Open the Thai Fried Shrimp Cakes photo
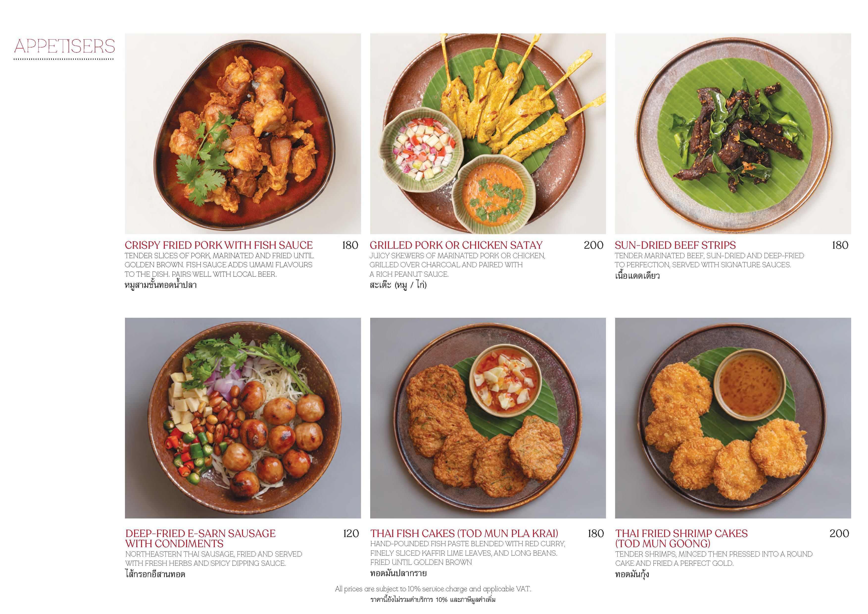Image resolution: width=868 pixels, height=614 pixels. (733, 418)
